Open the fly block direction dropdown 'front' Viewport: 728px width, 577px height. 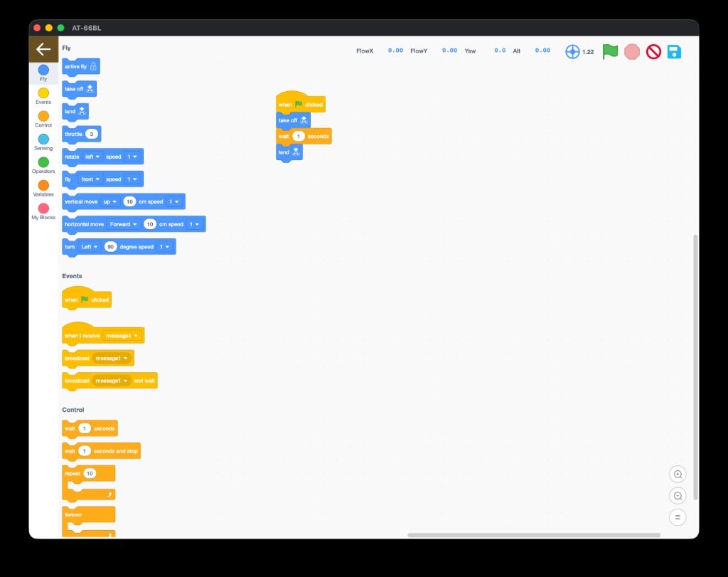pyautogui.click(x=90, y=179)
